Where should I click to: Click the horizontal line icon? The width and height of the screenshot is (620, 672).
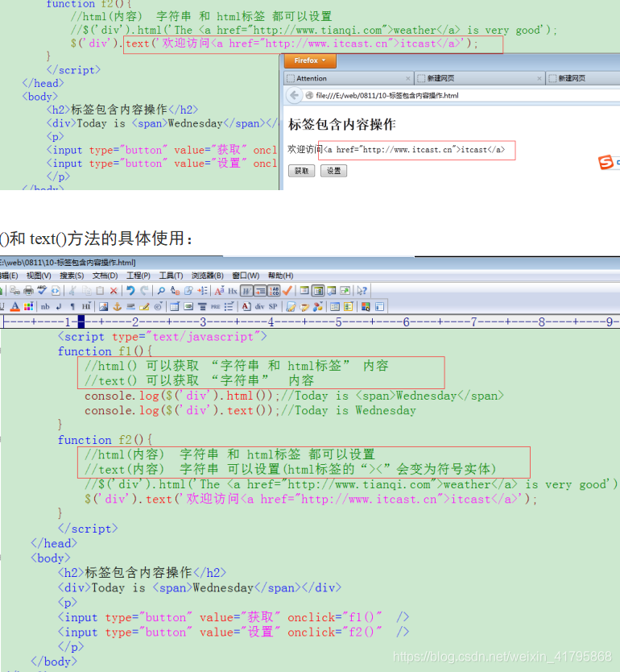130,306
